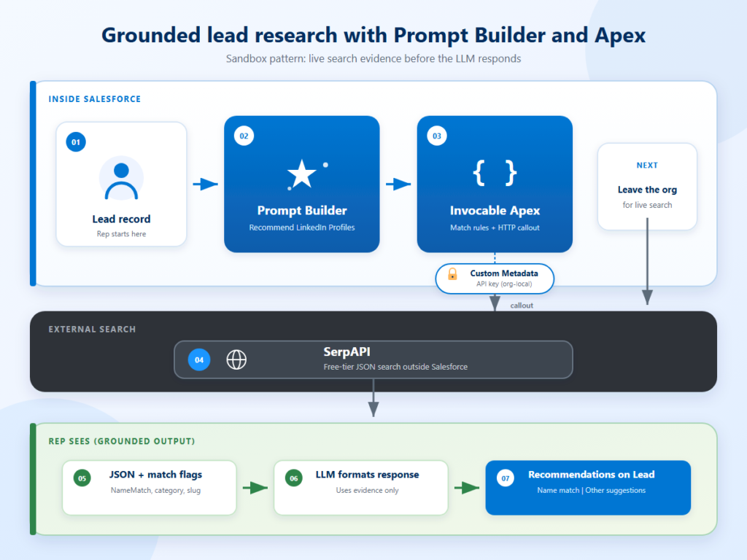Click the Invocable Apex curly braces icon
Screen dimensions: 747x560
tap(495, 172)
